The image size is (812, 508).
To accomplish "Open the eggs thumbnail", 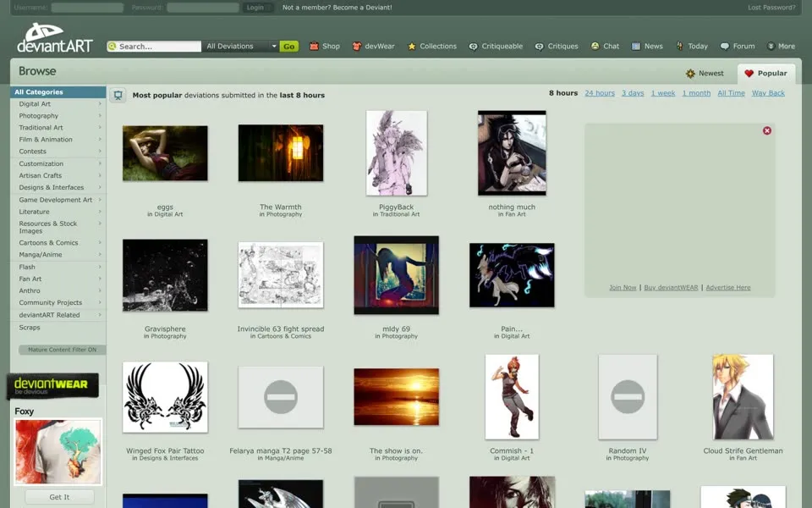I will pos(165,153).
